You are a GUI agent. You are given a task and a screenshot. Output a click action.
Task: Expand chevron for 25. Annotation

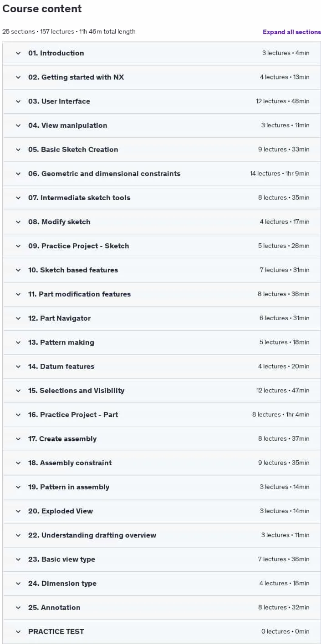pyautogui.click(x=18, y=608)
